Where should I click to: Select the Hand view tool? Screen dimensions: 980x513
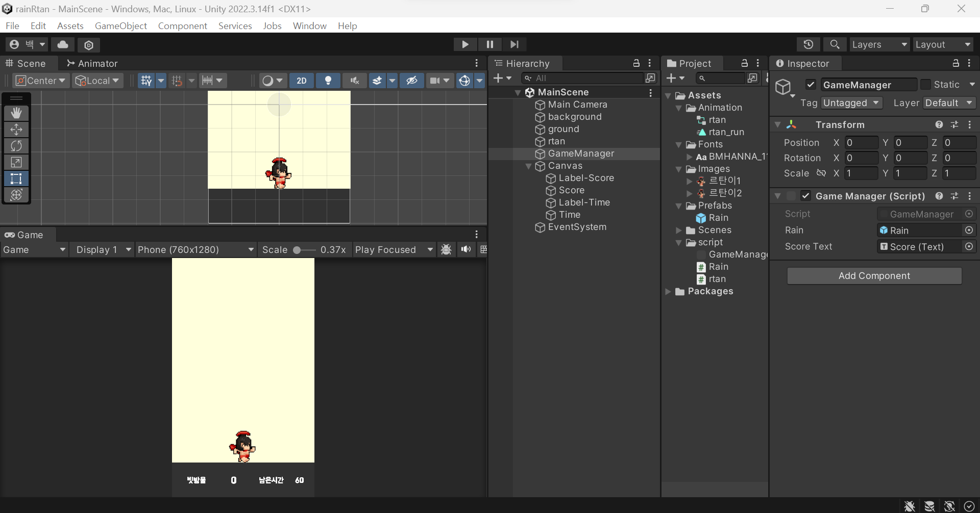[16, 113]
